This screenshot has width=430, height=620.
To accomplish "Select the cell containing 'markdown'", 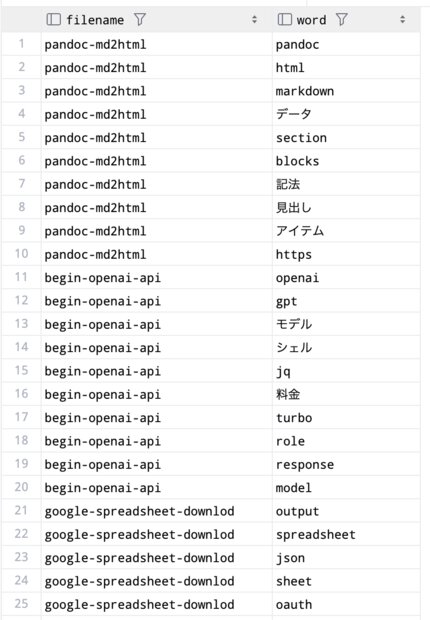I will pyautogui.click(x=346, y=91).
